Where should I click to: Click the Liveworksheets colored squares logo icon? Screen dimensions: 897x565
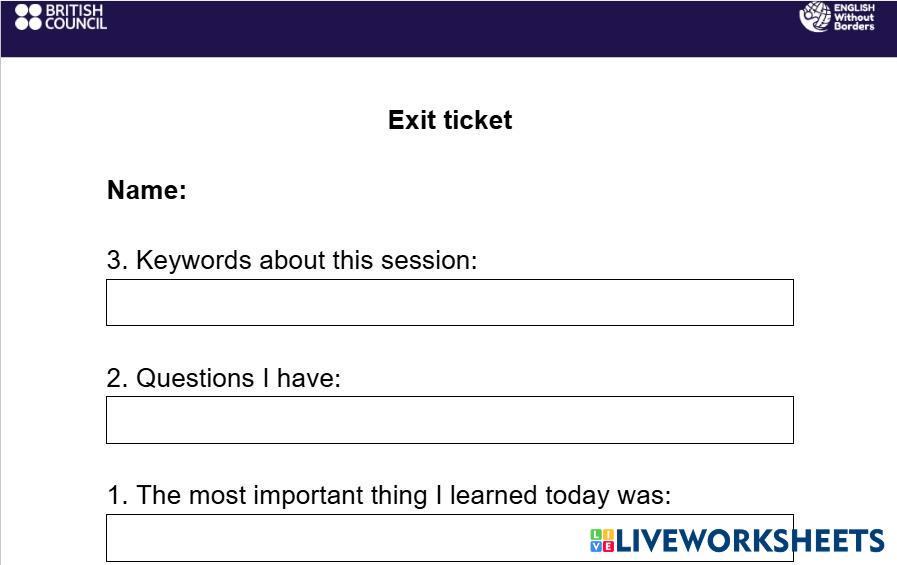click(602, 541)
